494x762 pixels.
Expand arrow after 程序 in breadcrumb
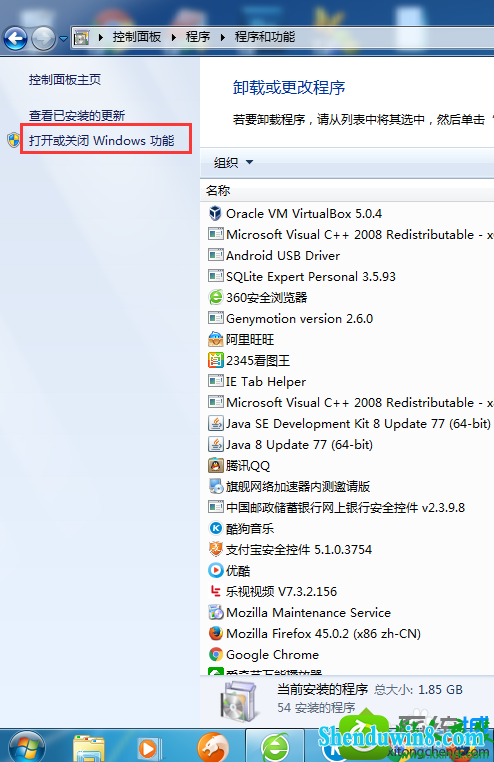tap(223, 37)
